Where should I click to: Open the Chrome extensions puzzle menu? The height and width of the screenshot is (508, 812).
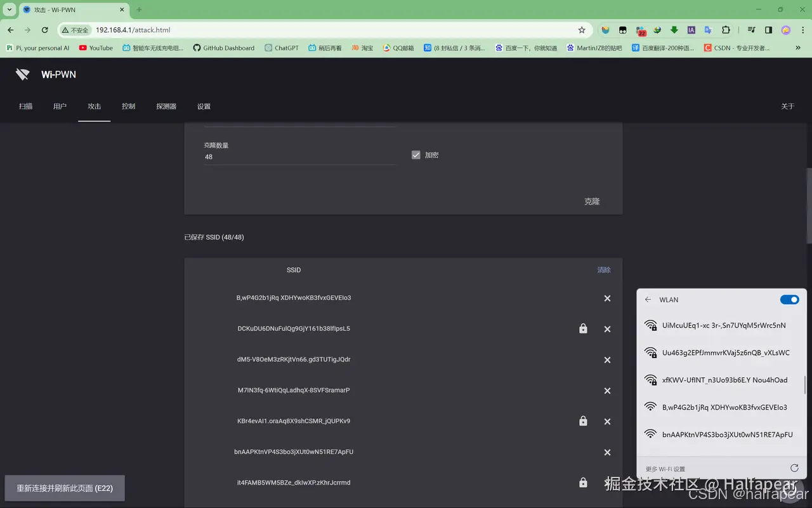click(726, 30)
